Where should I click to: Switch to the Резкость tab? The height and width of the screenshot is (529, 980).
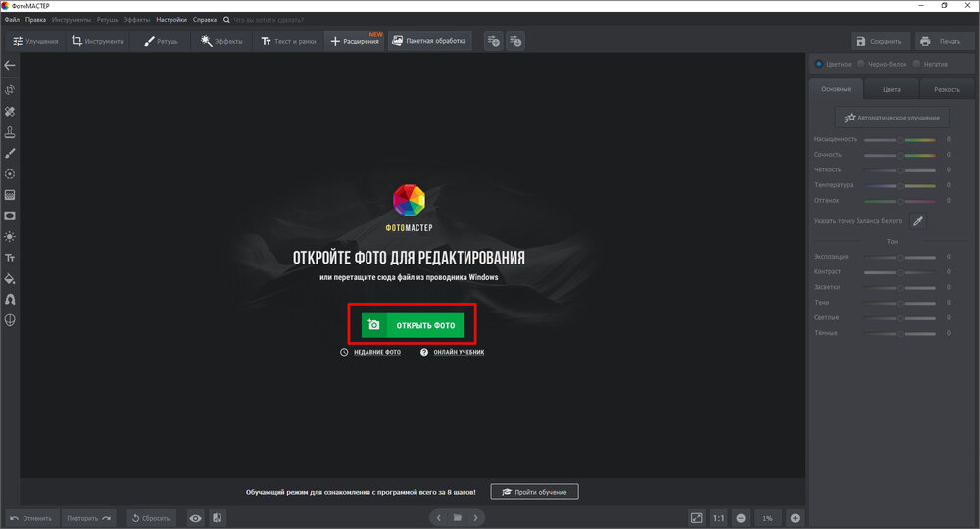point(947,89)
